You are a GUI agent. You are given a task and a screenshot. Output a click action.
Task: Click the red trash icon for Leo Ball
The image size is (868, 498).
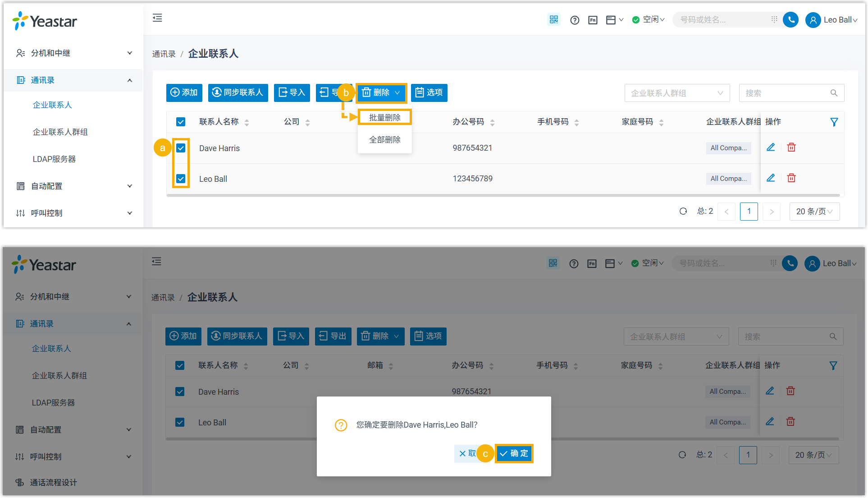(791, 178)
